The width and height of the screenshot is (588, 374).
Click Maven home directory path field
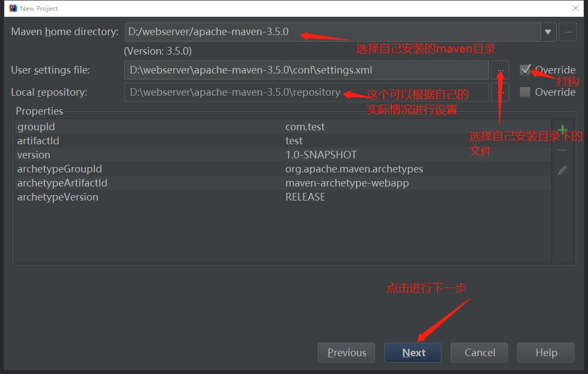332,32
